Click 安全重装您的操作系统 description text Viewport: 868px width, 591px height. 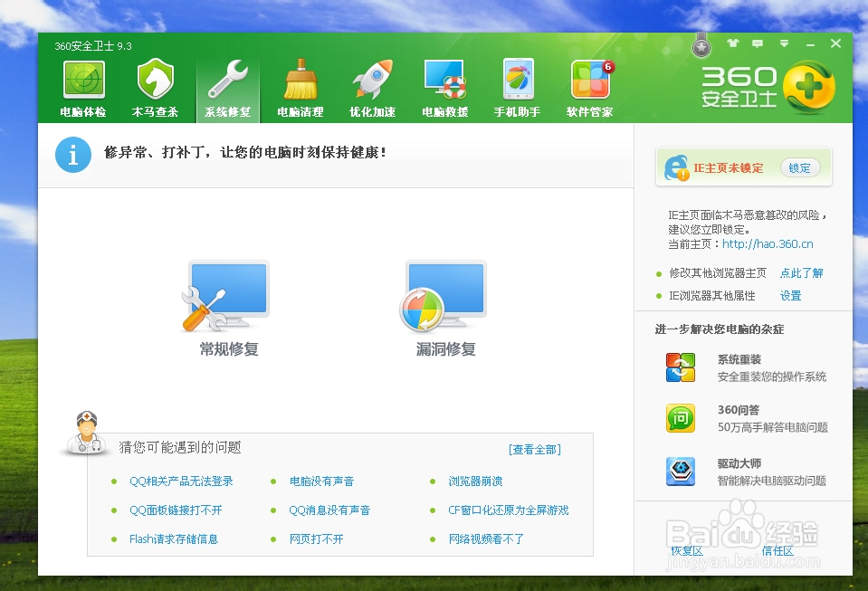[772, 377]
